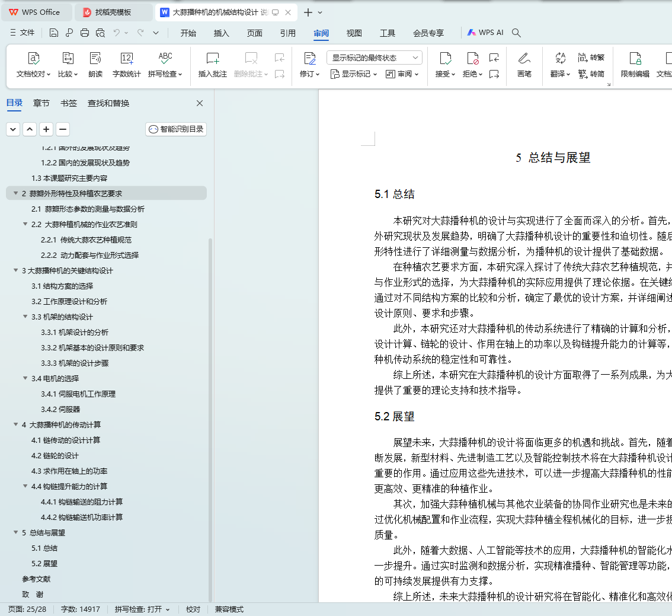Click the save icon in quick toolbar
The image size is (672, 616).
pos(53,33)
